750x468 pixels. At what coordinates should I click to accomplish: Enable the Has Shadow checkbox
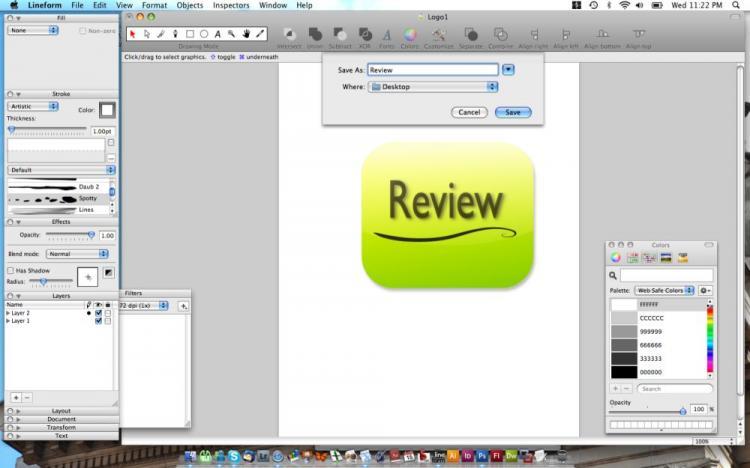(x=10, y=270)
